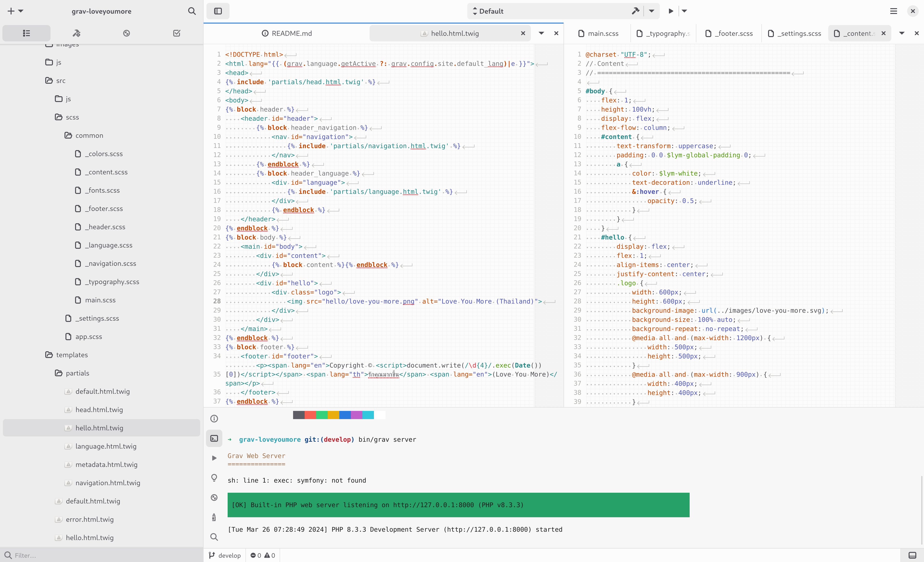Click the green terminal color swatch
Image resolution: width=924 pixels, height=562 pixels.
pos(322,415)
